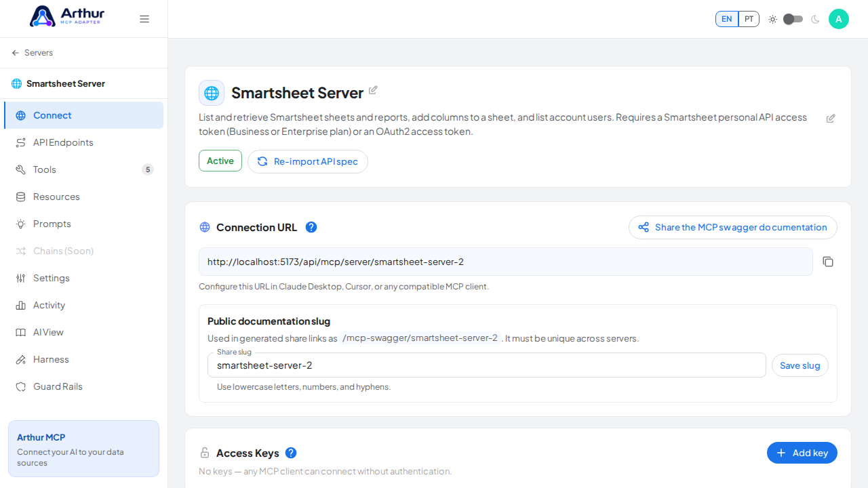868x488 pixels.
Task: Open Activity section in sidebar
Action: click(x=83, y=305)
